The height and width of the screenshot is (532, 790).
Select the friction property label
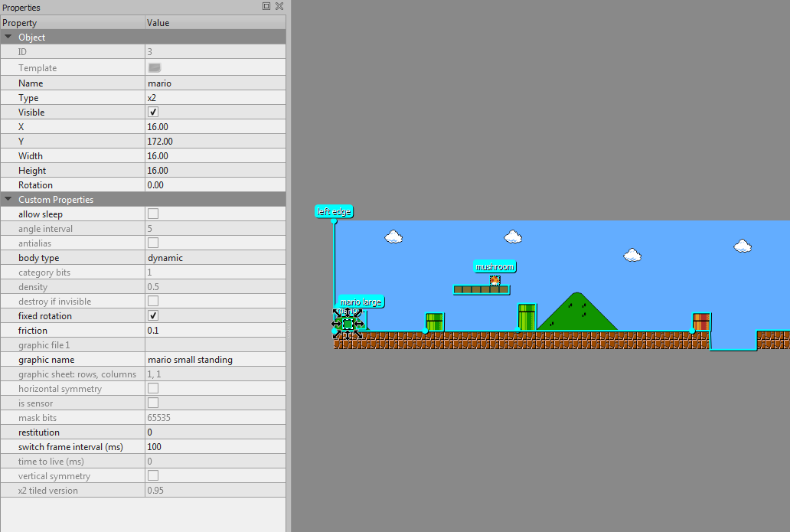click(x=33, y=331)
